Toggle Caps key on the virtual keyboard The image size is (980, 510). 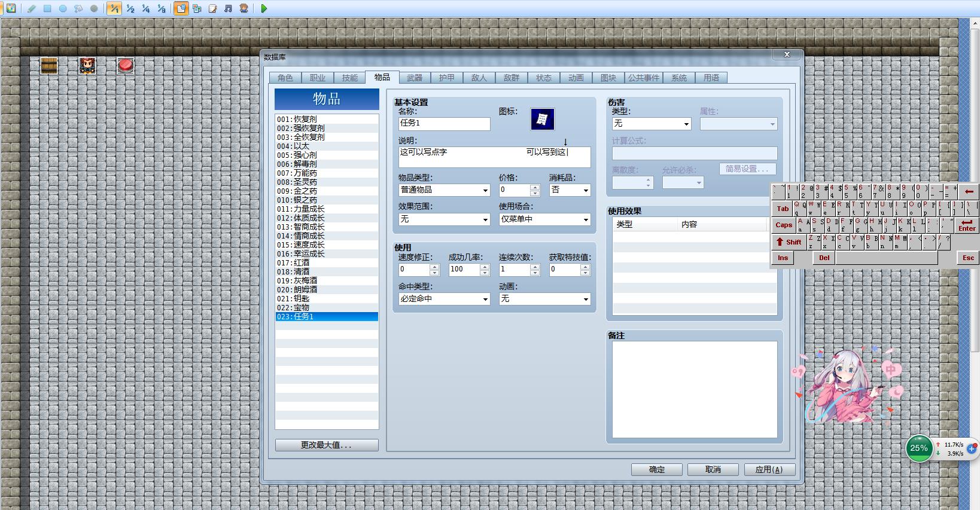coord(783,225)
